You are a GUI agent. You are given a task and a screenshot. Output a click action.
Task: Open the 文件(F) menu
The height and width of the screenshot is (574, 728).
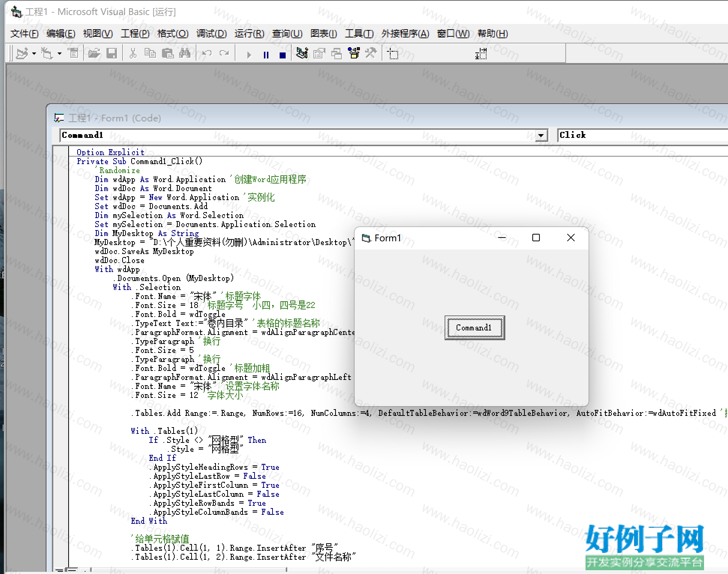[x=24, y=34]
